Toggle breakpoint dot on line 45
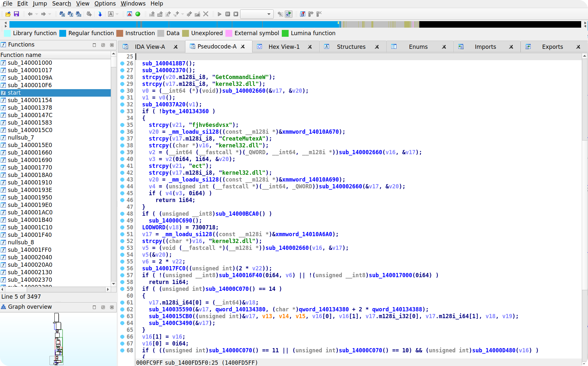The image size is (588, 366). click(x=122, y=193)
